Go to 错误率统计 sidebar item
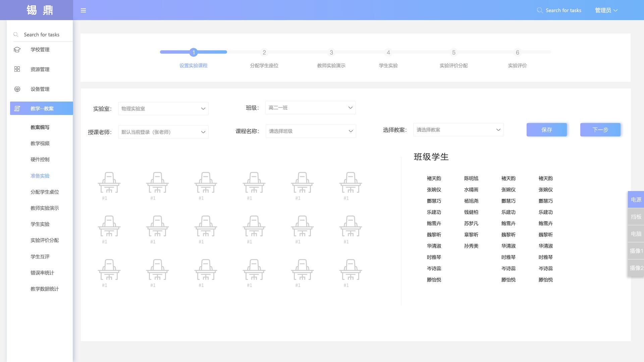Screen dimensions: 644x362 tap(42, 273)
